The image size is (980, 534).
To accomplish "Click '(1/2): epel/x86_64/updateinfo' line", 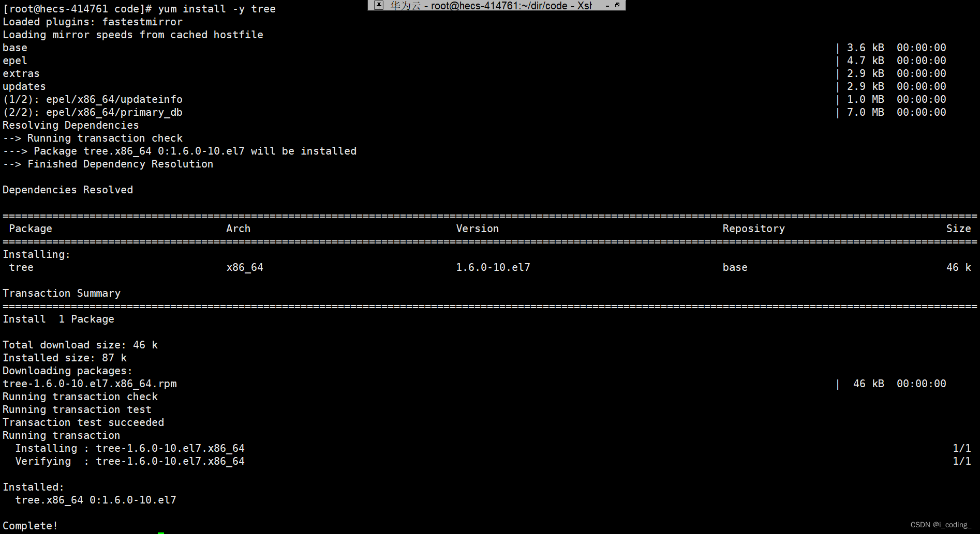I will point(93,99).
